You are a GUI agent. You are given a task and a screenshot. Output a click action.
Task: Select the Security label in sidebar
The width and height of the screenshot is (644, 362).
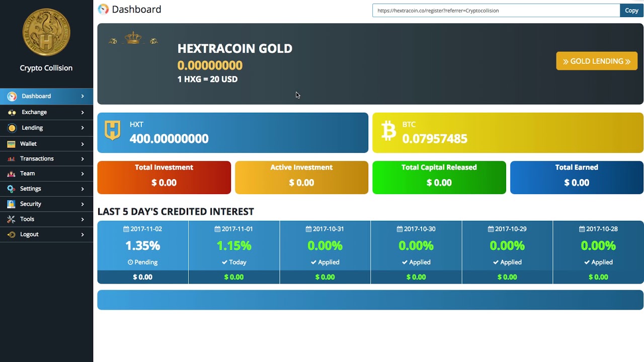(31, 204)
